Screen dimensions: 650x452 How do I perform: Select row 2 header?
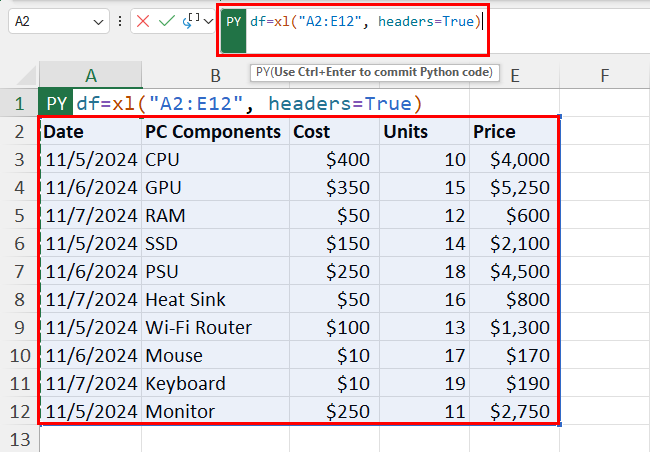(19, 131)
